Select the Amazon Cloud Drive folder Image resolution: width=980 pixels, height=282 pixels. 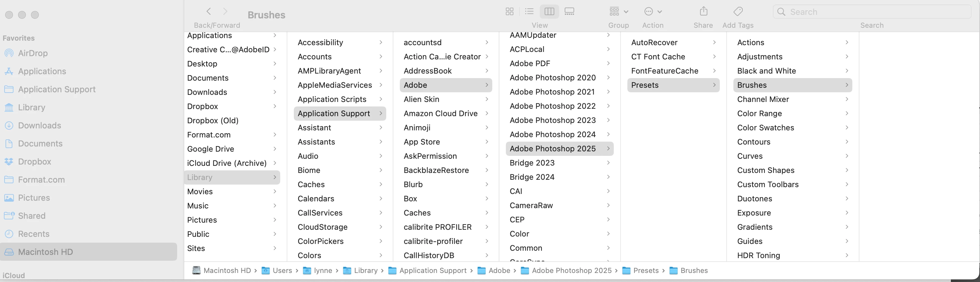[x=446, y=113]
